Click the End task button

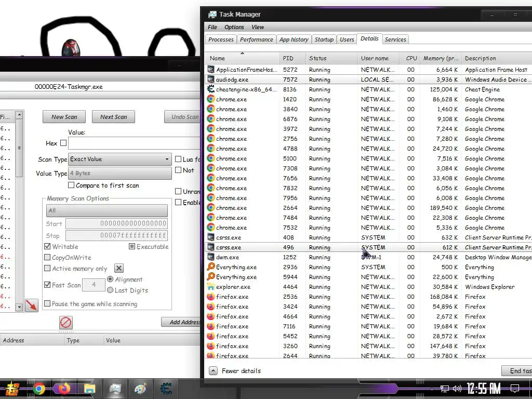coord(517,371)
